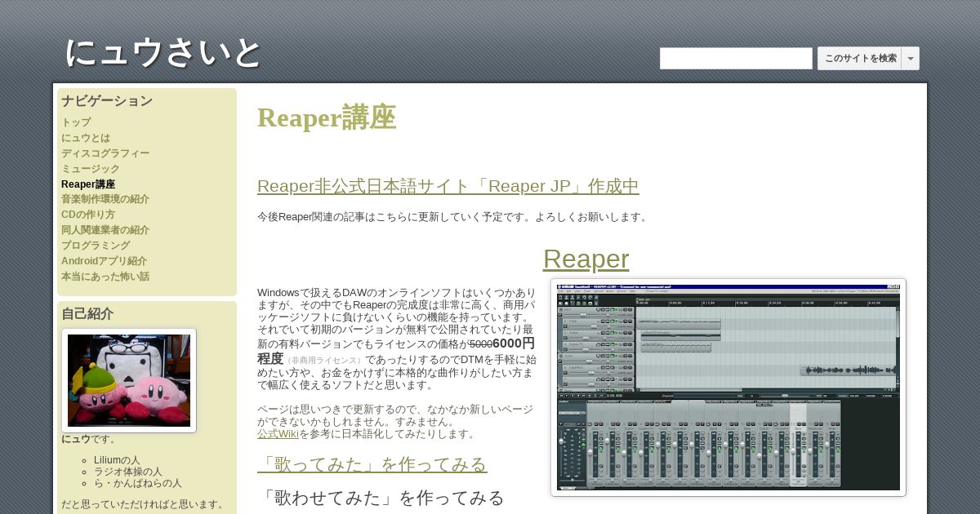Open 本当にあった怖い話 link
Viewport: 980px width, 514px height.
pyautogui.click(x=105, y=277)
